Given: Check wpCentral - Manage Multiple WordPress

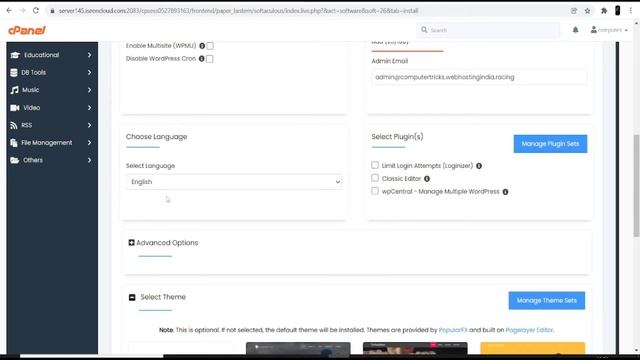Looking at the screenshot, I should coord(375,191).
